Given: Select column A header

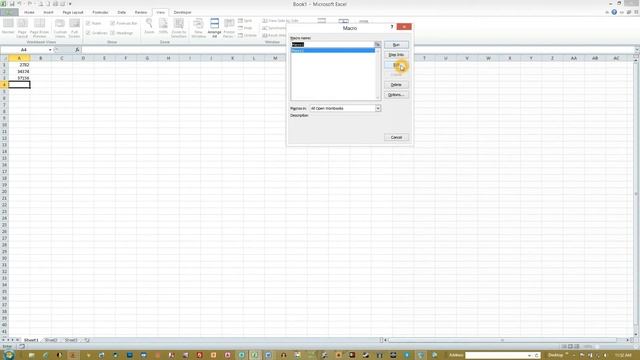Looking at the screenshot, I should click(19, 58).
